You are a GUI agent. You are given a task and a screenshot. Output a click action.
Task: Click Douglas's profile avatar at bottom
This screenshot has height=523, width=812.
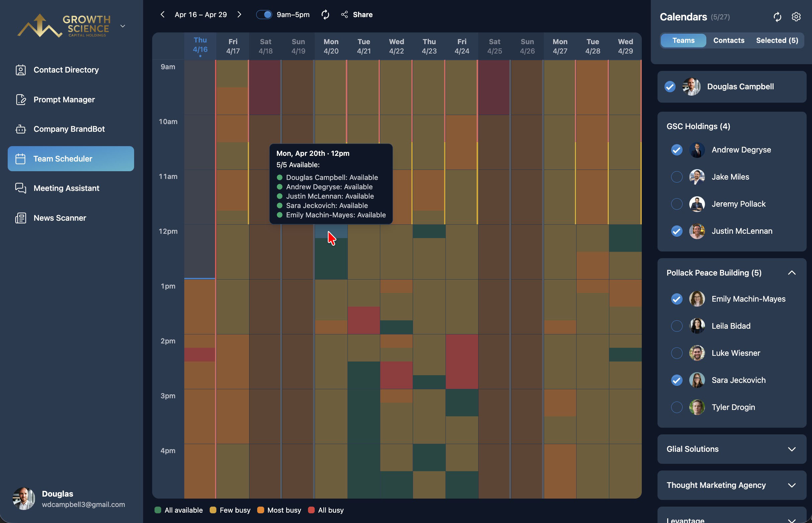click(24, 499)
